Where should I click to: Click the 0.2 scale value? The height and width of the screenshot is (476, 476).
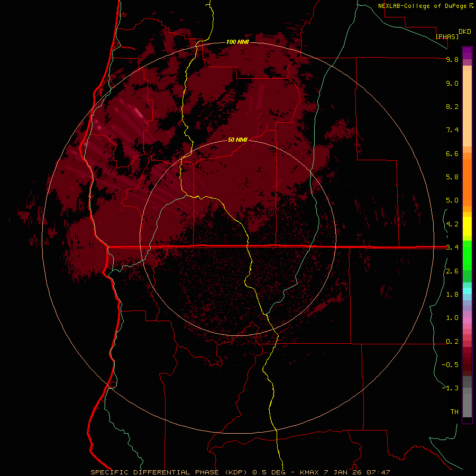[452, 342]
